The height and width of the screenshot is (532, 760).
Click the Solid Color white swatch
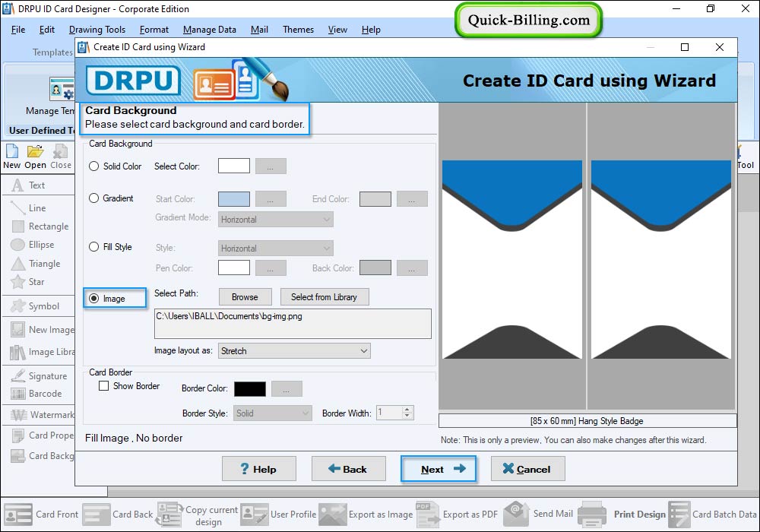coord(234,166)
